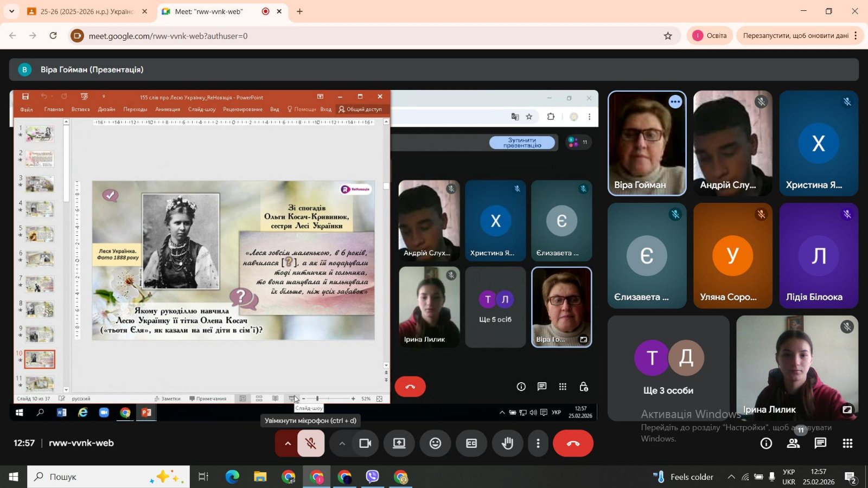Screen dimensions: 868x488
Task: Raise your hand in the meeting
Action: pyautogui.click(x=508, y=444)
